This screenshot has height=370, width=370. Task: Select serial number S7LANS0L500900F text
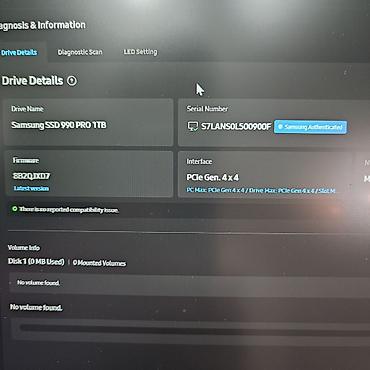point(236,126)
